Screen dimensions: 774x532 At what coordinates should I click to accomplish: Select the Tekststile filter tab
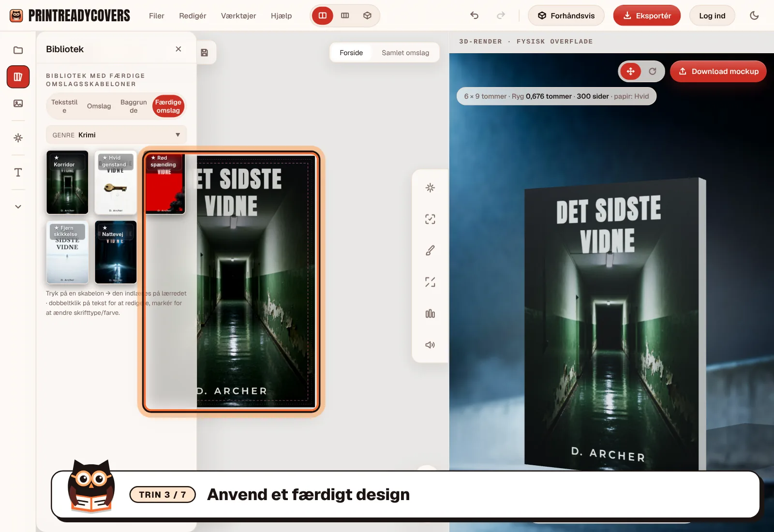point(64,106)
